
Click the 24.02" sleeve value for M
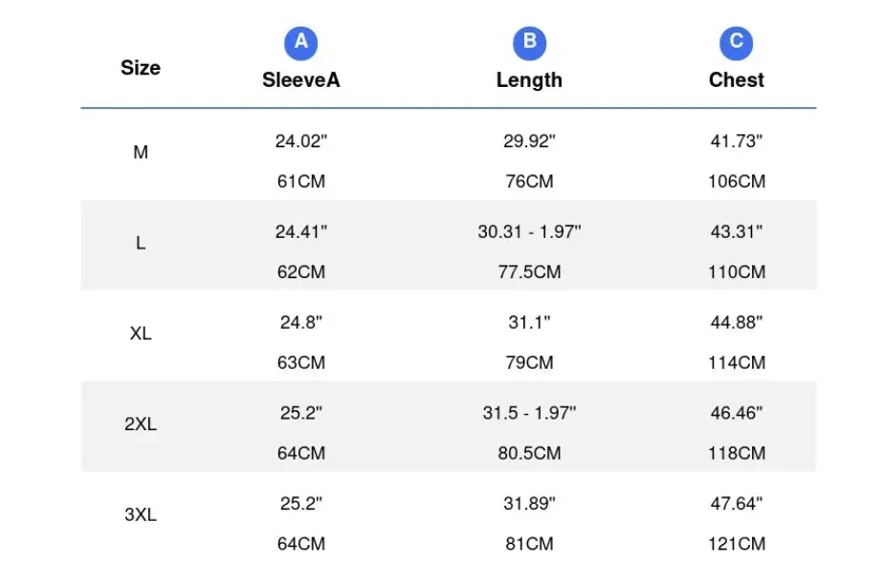click(x=301, y=141)
